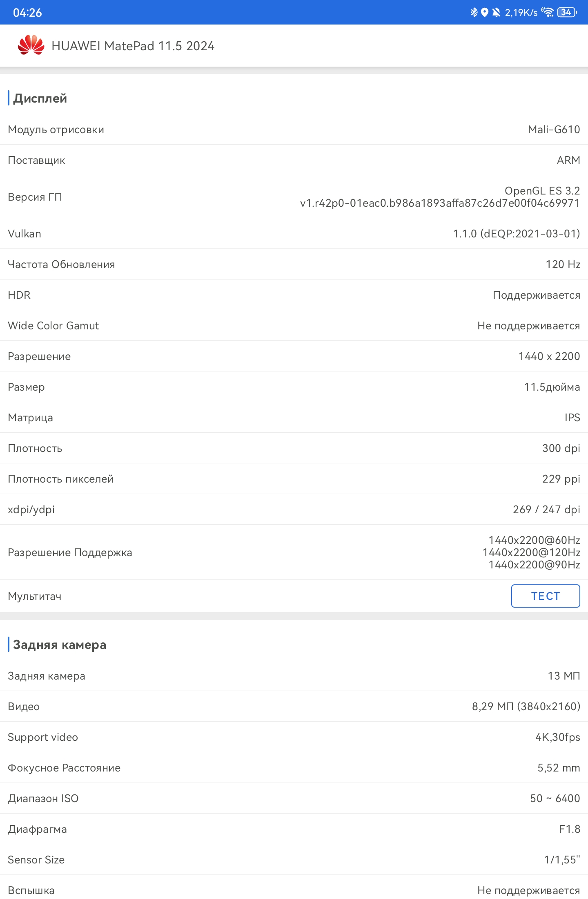Tap the Разрешение Поддержка modes row
The width and height of the screenshot is (588, 899).
294,552
